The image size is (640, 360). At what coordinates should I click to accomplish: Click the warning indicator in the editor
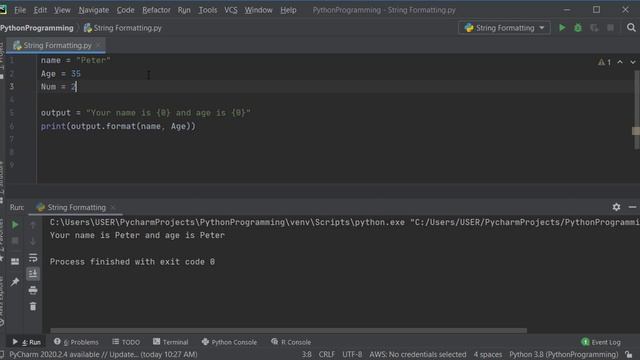pos(604,62)
